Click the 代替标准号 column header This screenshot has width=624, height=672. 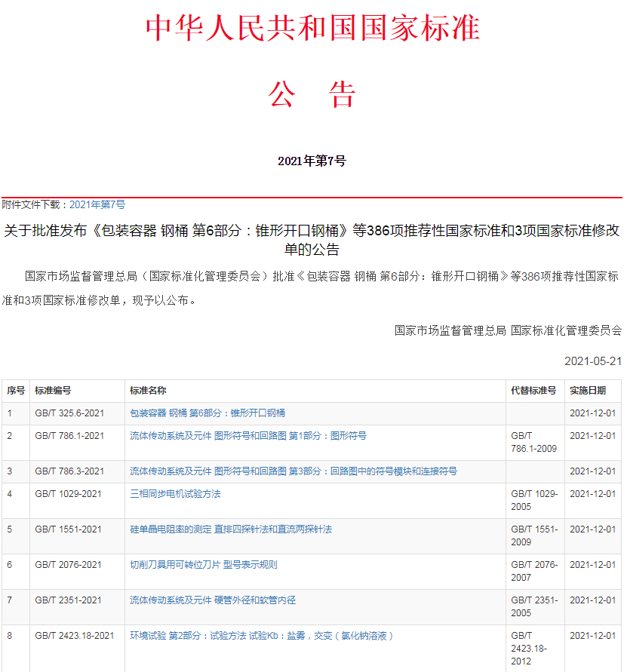click(533, 391)
